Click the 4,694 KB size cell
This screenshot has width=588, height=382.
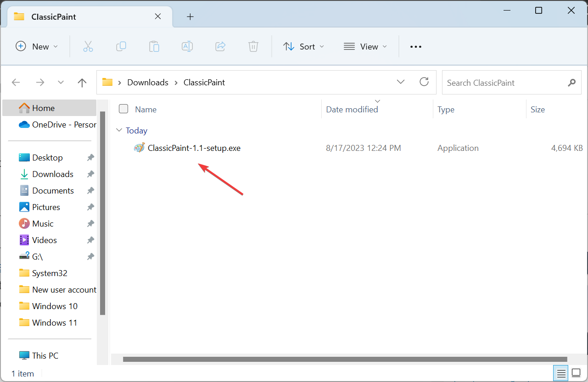tap(567, 148)
